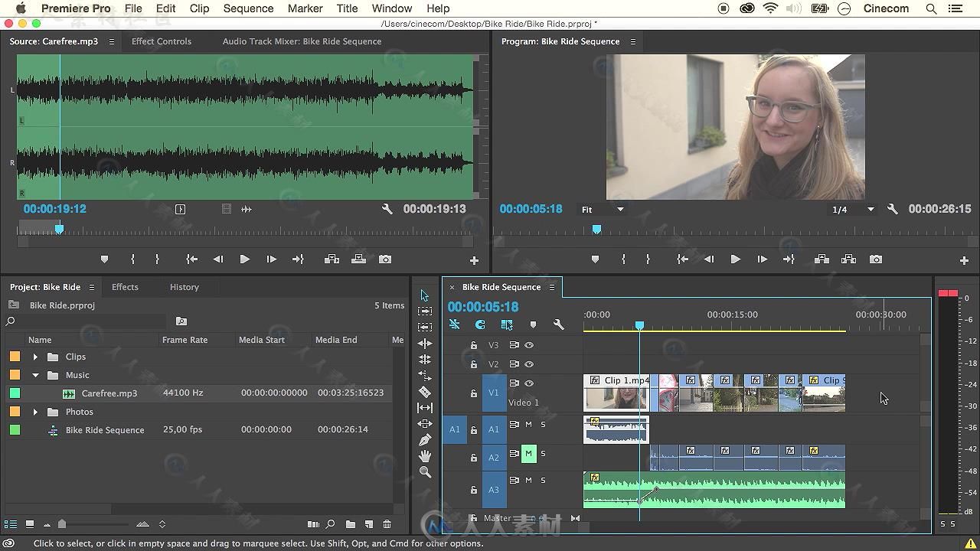This screenshot has width=980, height=551.
Task: Select the Track Select Forward tool
Action: pos(425,311)
